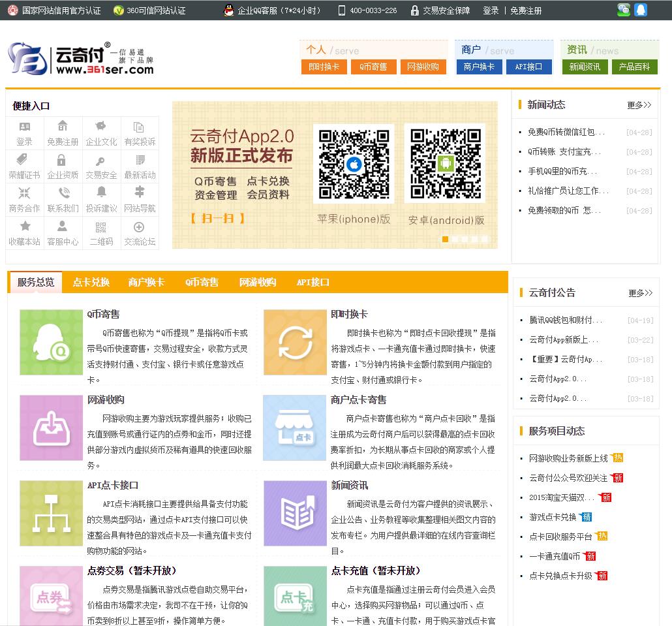Click the 交易安全 key icon
Image resolution: width=672 pixels, height=626 pixels.
[x=100, y=161]
